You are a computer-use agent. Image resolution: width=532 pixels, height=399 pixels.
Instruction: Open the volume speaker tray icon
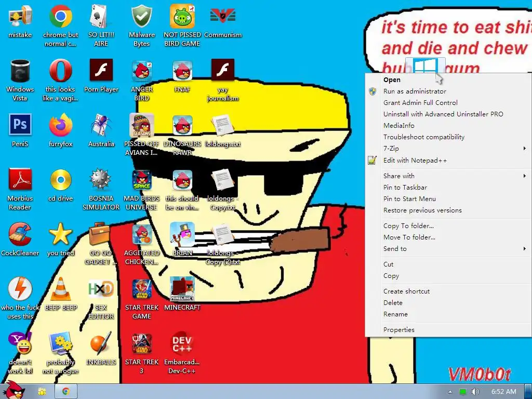(x=475, y=392)
